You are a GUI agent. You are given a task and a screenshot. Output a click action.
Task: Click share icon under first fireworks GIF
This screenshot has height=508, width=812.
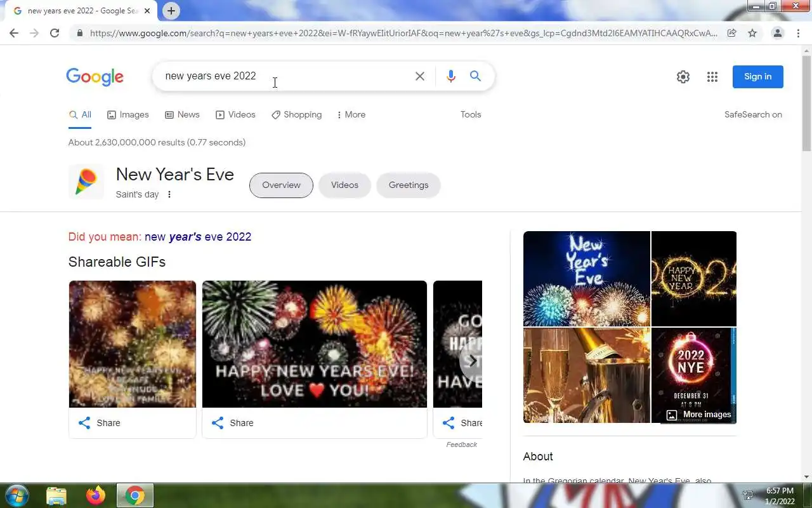(84, 423)
